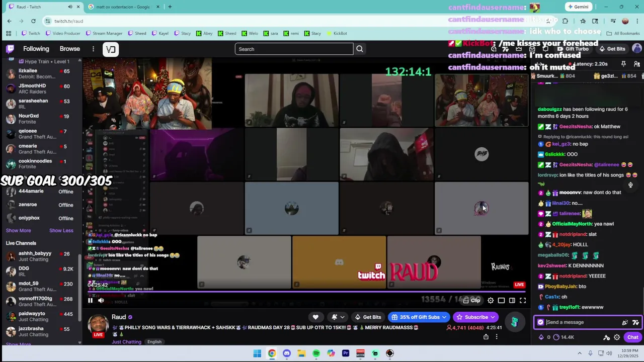Open the 7TV emote menu in chat box
Screen dimensions: 644x362
pos(635,322)
